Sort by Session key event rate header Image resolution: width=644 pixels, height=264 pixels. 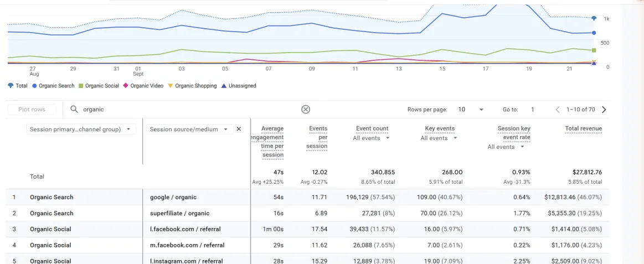(513, 133)
